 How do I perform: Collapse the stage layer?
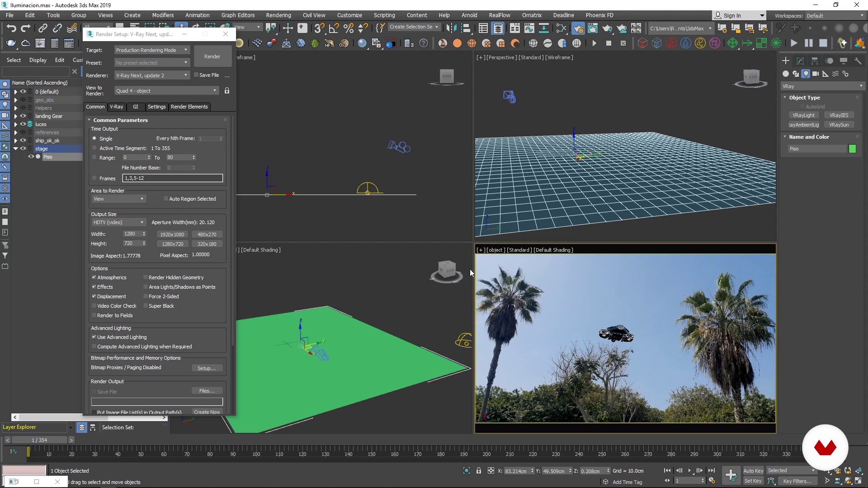coord(15,149)
